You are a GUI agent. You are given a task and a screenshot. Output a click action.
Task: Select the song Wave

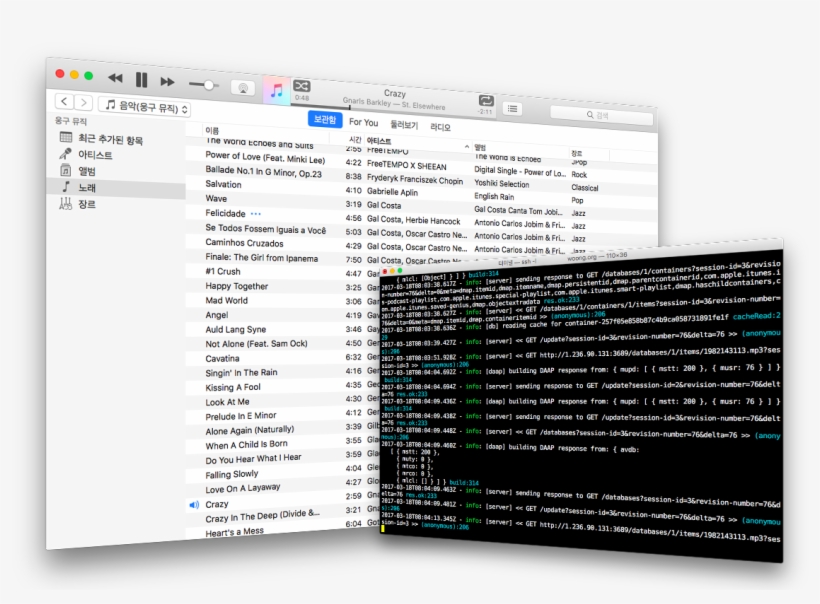[216, 198]
